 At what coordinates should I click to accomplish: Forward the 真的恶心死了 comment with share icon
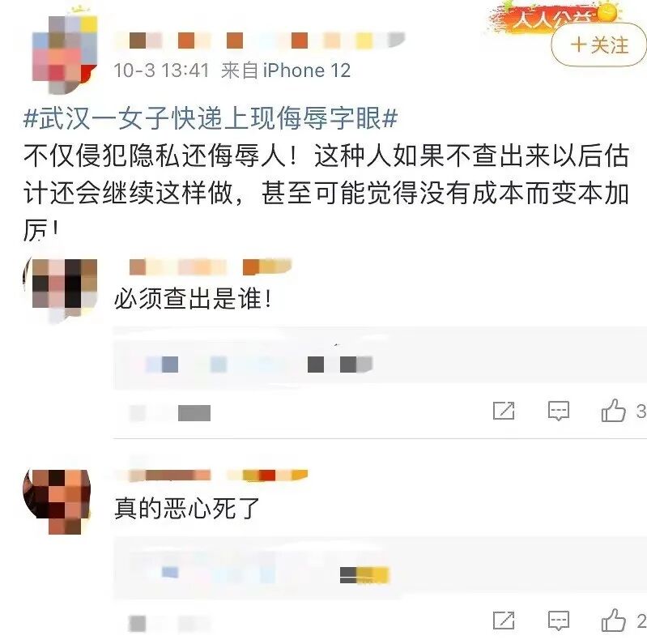pyautogui.click(x=504, y=620)
